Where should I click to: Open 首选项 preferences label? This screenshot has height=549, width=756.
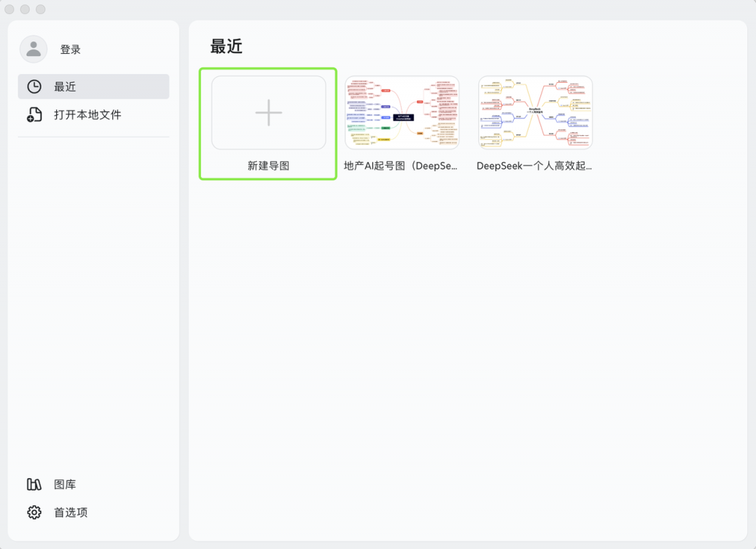coord(71,512)
